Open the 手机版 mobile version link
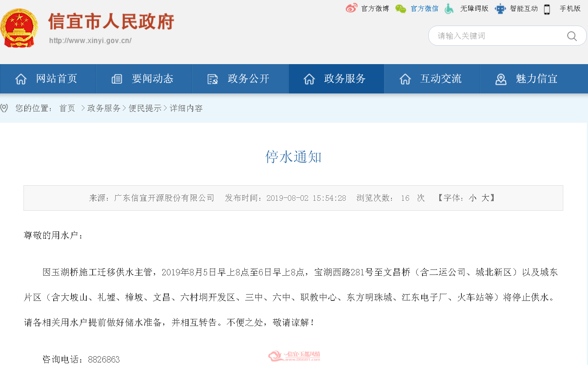The height and width of the screenshot is (365, 588). coord(570,8)
